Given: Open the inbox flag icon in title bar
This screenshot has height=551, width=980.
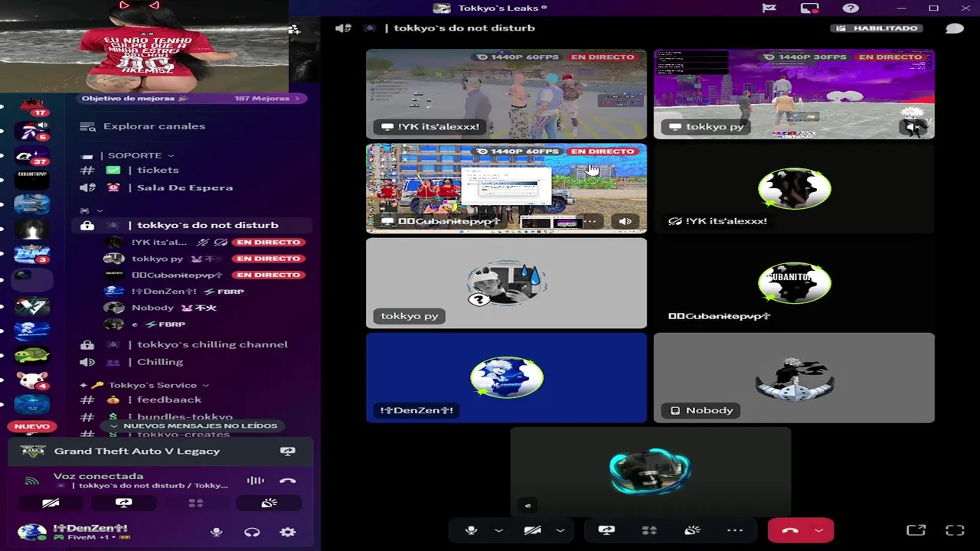Looking at the screenshot, I should pyautogui.click(x=769, y=8).
